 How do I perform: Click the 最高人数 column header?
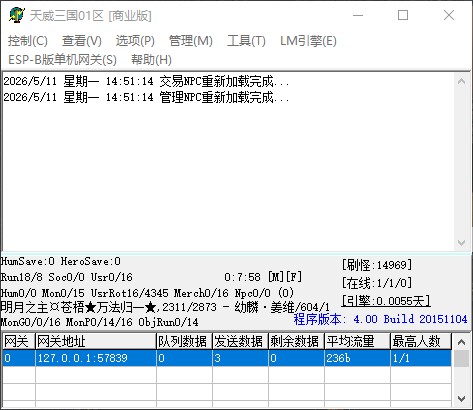click(421, 341)
